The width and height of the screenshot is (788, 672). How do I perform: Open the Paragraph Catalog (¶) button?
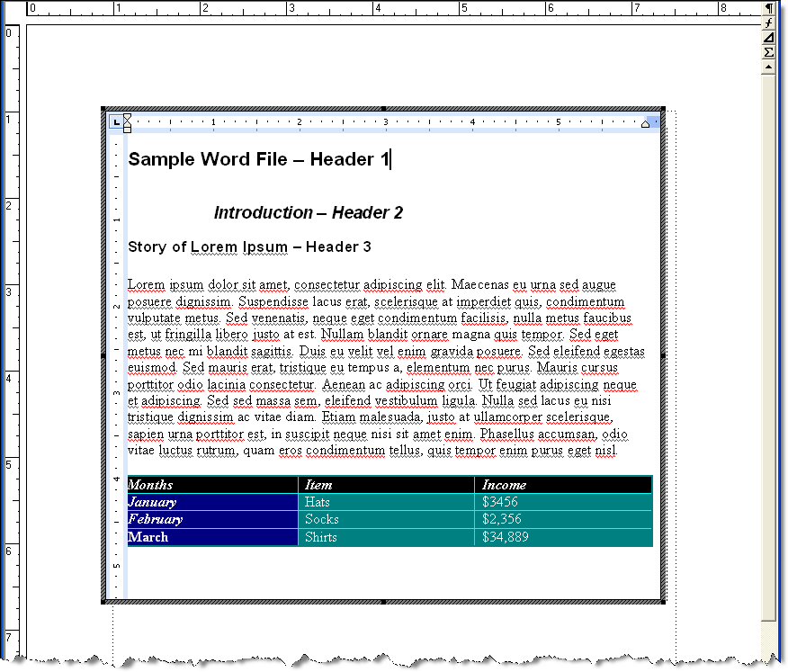point(768,7)
